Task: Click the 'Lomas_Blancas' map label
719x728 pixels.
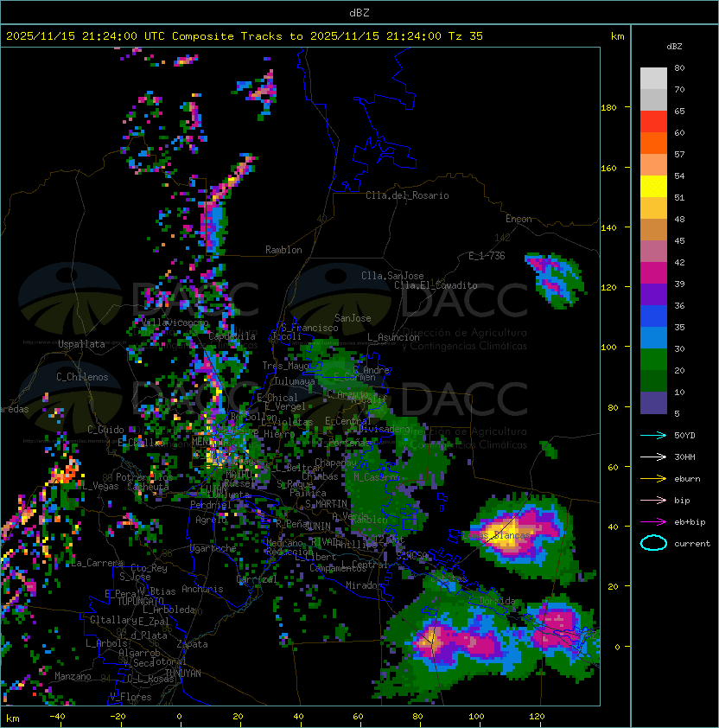Action: [496, 535]
